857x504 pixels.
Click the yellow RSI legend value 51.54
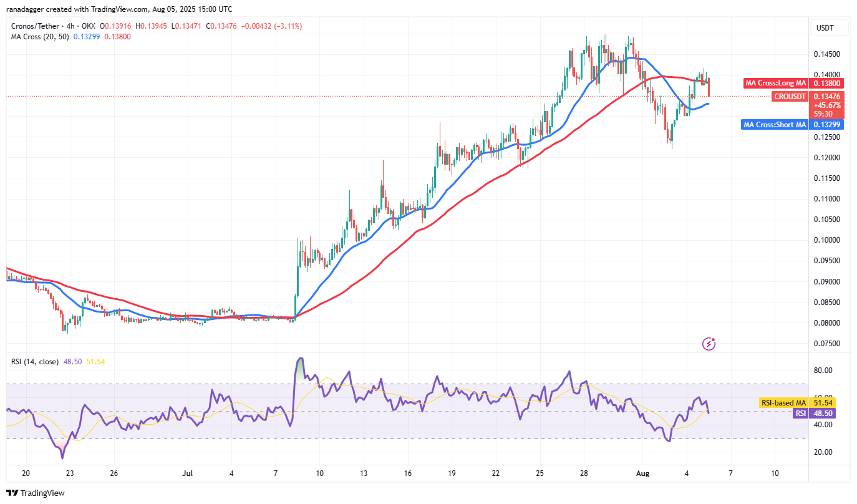95,361
